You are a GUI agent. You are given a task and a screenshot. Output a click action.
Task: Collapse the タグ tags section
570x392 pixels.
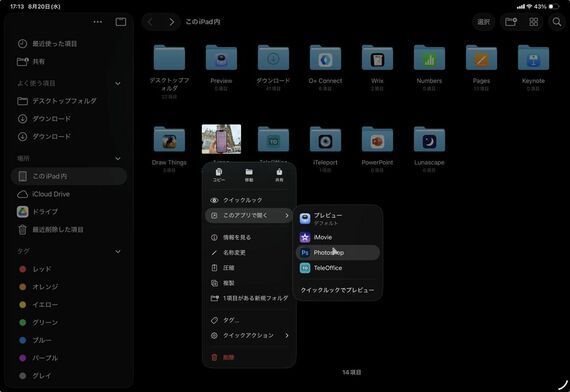(x=118, y=251)
